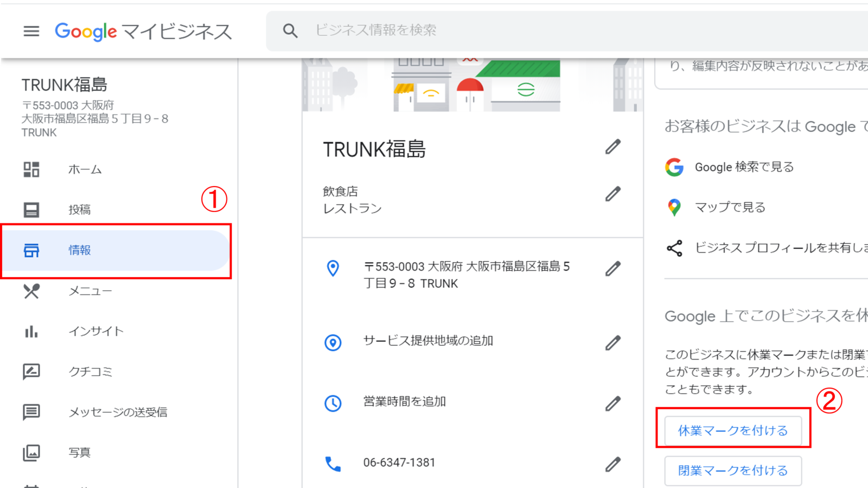The height and width of the screenshot is (488, 868).
Task: Click the fork and knife メニュー icon
Action: (31, 291)
